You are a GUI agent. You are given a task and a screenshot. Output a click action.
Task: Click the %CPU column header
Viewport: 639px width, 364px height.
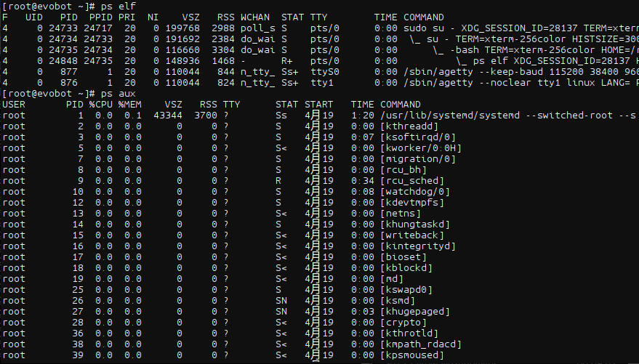(x=100, y=105)
